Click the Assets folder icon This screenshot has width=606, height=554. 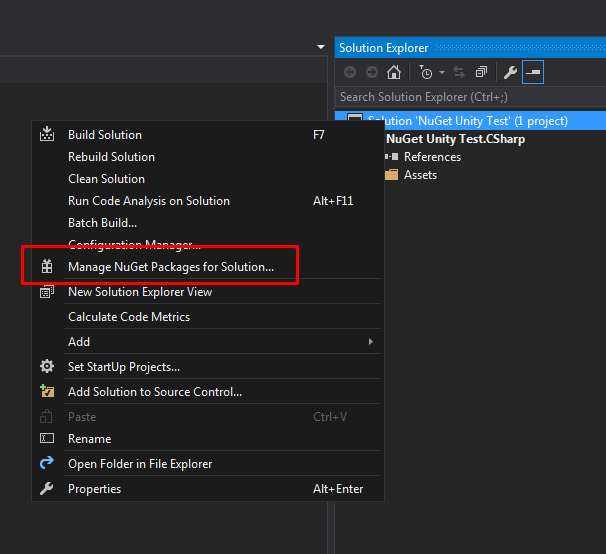click(x=392, y=175)
